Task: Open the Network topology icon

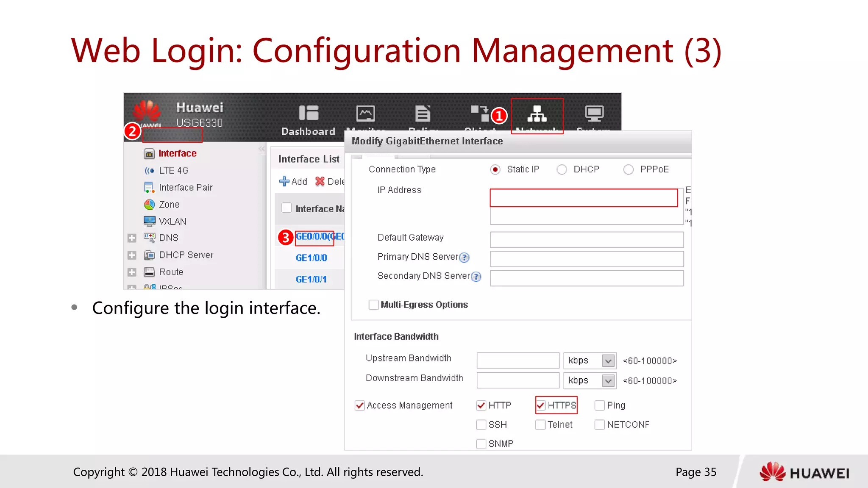Action: (x=537, y=114)
